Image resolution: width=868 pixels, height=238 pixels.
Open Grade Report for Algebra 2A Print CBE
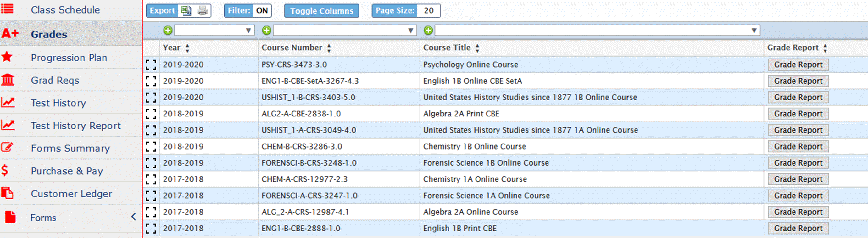798,114
